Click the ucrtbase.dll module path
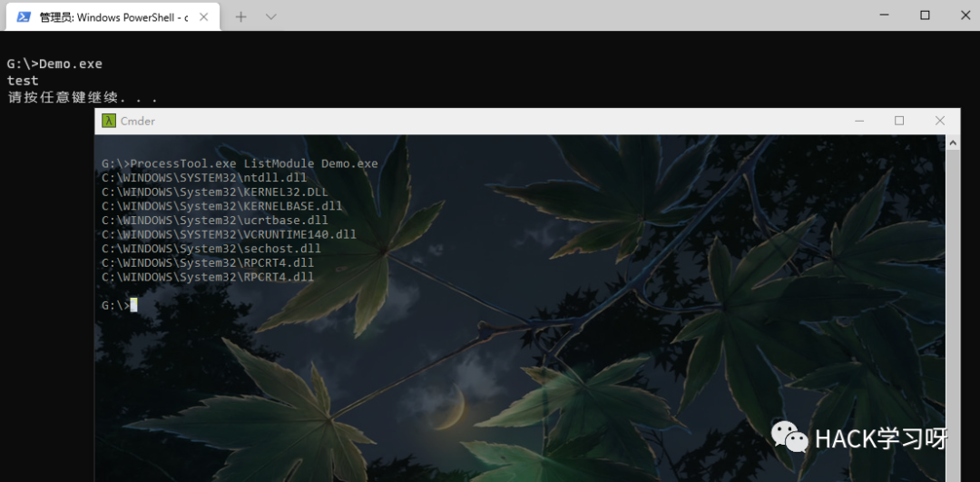Screen dimensions: 980x482 [215, 220]
